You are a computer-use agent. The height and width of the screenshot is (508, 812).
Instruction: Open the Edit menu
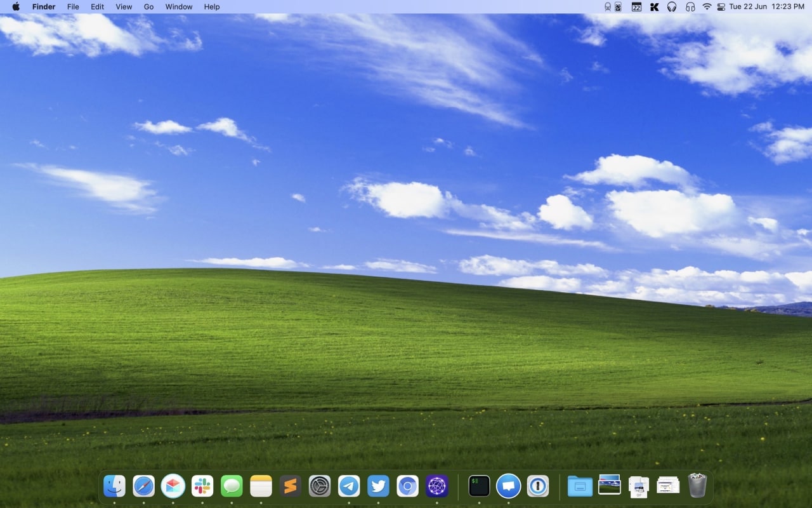click(97, 7)
